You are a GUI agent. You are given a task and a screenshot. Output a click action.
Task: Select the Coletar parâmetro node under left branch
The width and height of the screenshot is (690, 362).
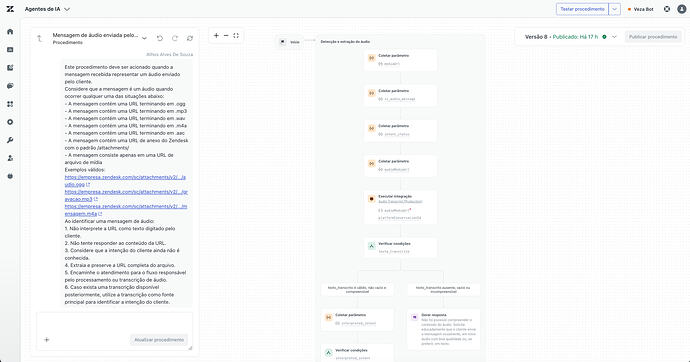357,319
